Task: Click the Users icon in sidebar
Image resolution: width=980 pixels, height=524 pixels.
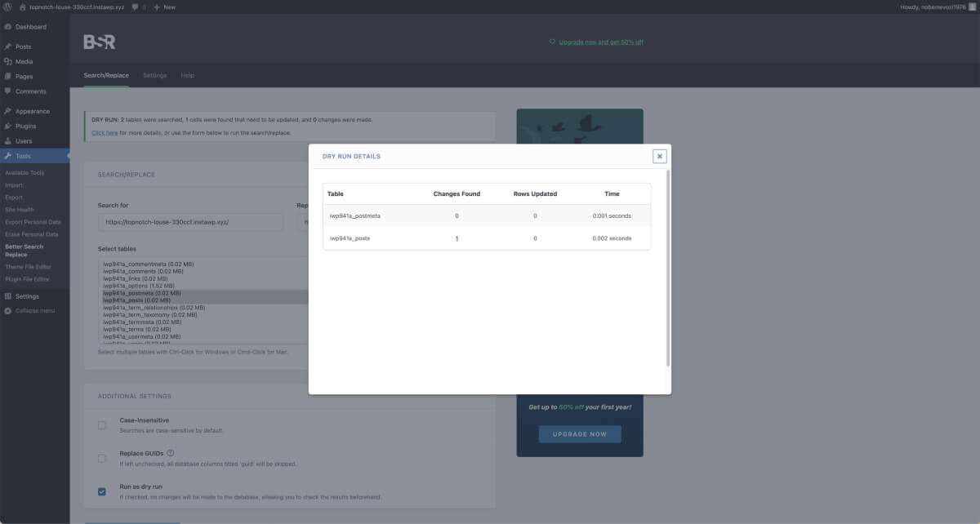Action: (7, 141)
